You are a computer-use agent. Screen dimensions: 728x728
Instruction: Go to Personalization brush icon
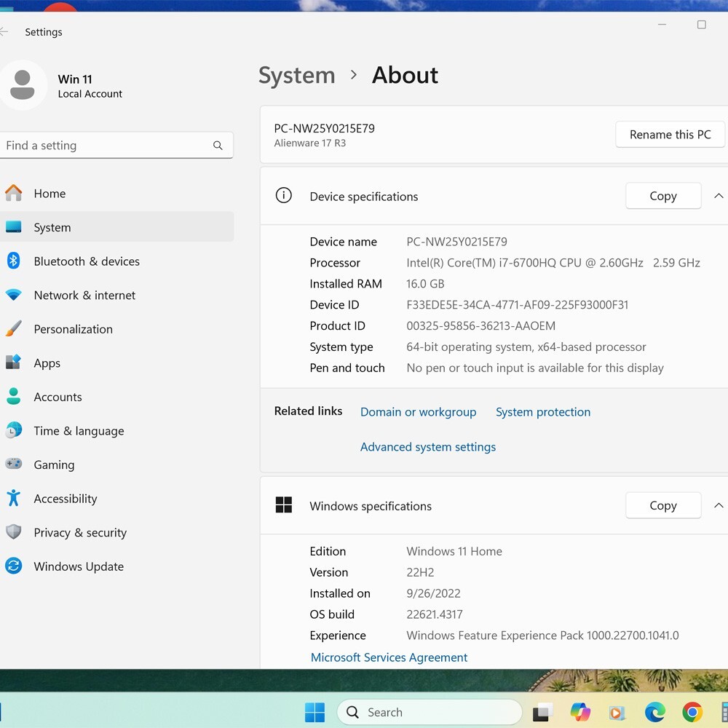(13, 329)
